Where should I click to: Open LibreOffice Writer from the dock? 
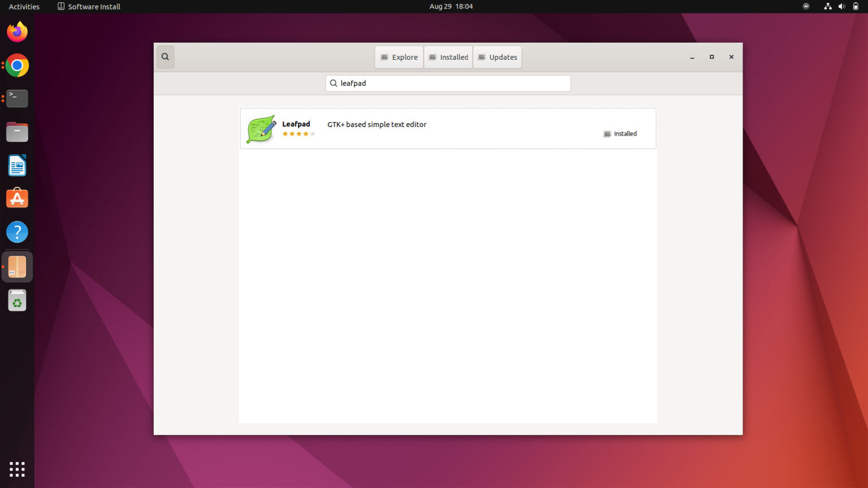coord(17,165)
